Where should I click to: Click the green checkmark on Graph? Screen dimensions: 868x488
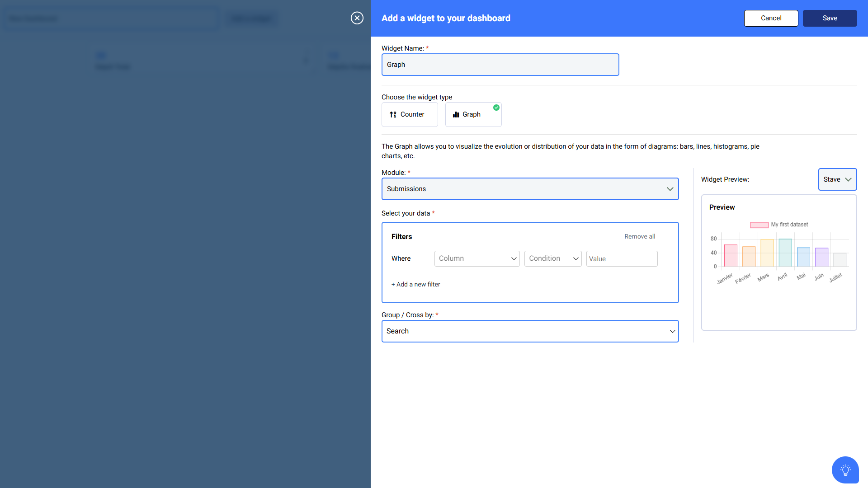click(496, 108)
